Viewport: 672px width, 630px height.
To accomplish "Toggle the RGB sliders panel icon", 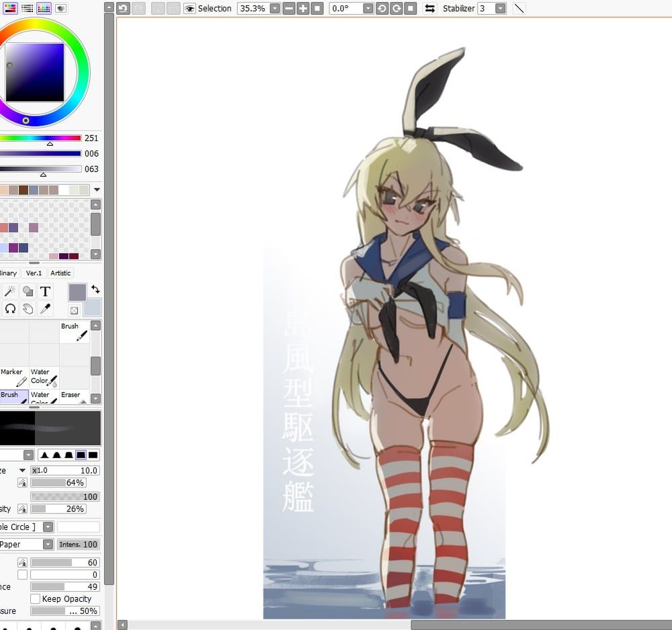I will point(10,8).
